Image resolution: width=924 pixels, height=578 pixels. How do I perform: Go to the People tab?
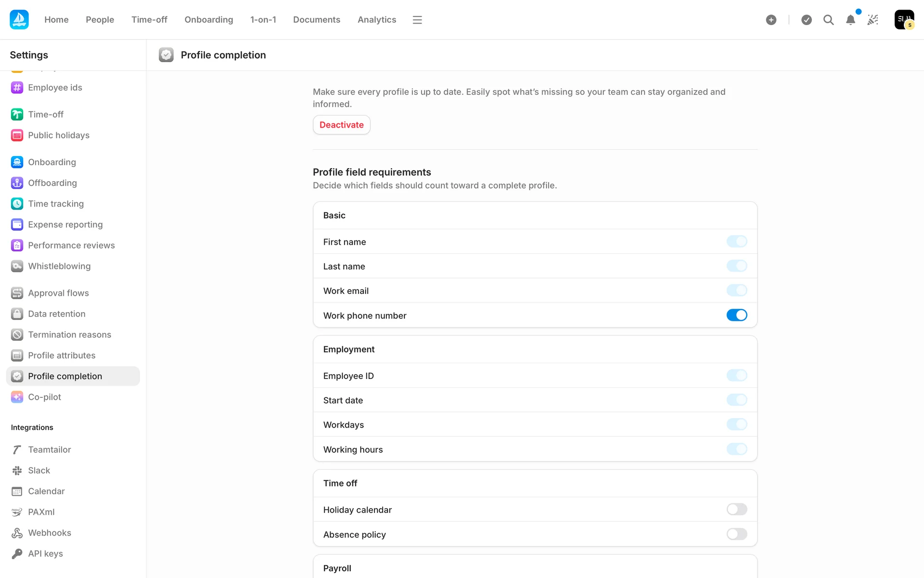100,20
